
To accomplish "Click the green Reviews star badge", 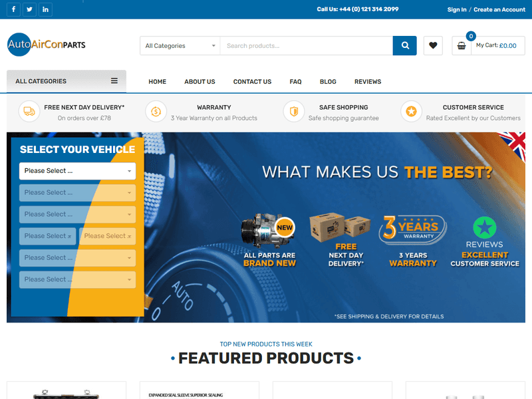I will (485, 227).
